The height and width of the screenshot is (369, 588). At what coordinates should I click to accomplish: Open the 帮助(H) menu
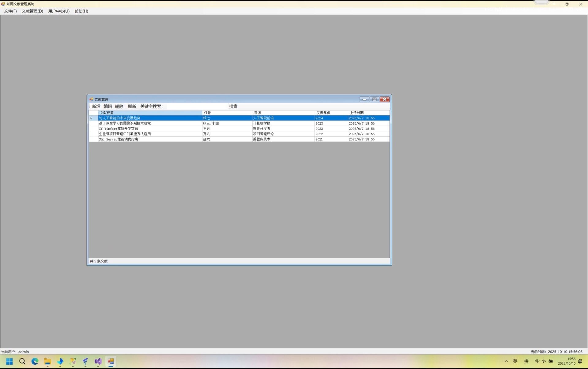(x=81, y=11)
